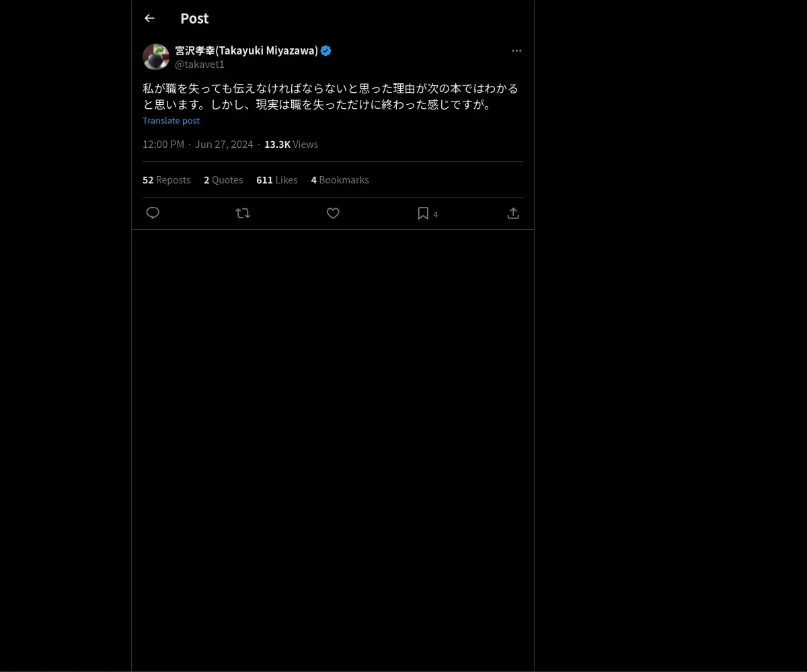Open the three-dot more options menu
The image size is (807, 672).
click(x=516, y=50)
